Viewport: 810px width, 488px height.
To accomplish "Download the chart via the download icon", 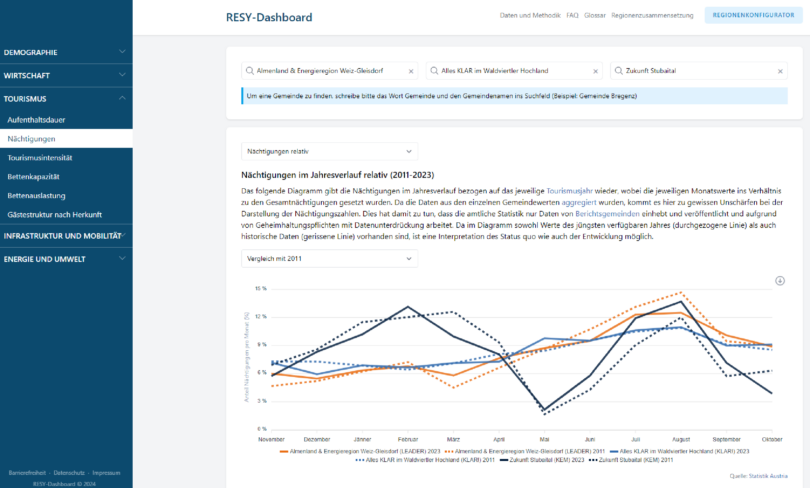I will click(779, 280).
